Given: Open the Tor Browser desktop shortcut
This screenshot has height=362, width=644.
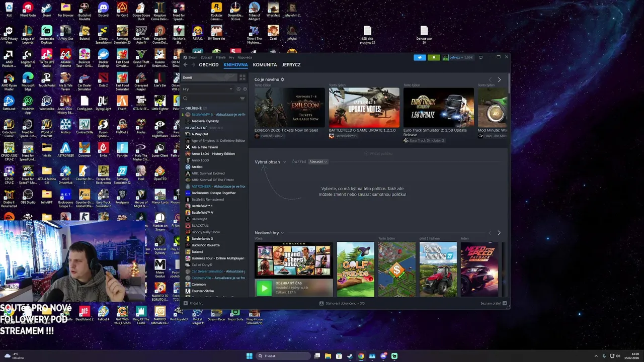Looking at the screenshot, I should coord(65,10).
